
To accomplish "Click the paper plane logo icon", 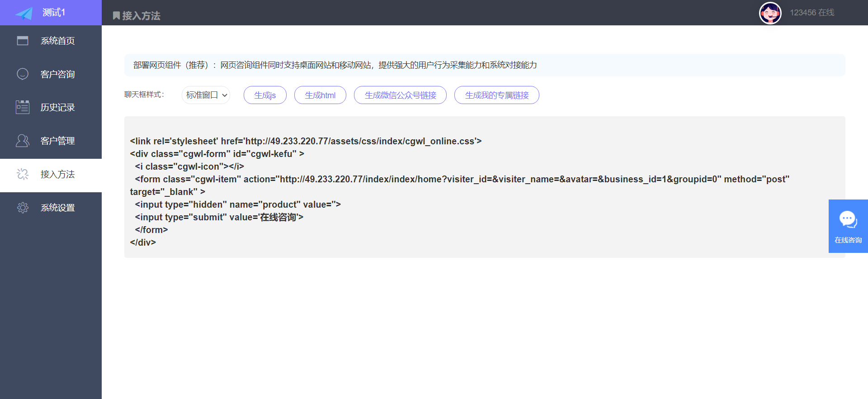I will click(x=24, y=14).
